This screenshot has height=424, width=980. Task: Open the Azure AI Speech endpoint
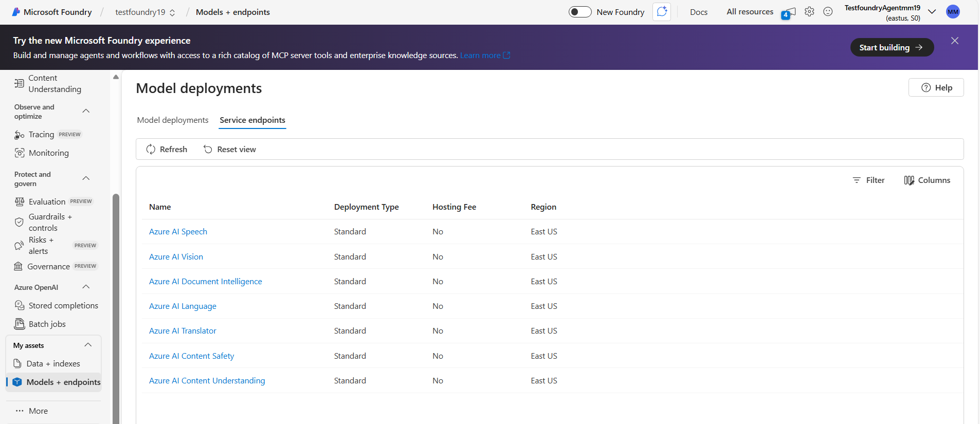tap(178, 231)
